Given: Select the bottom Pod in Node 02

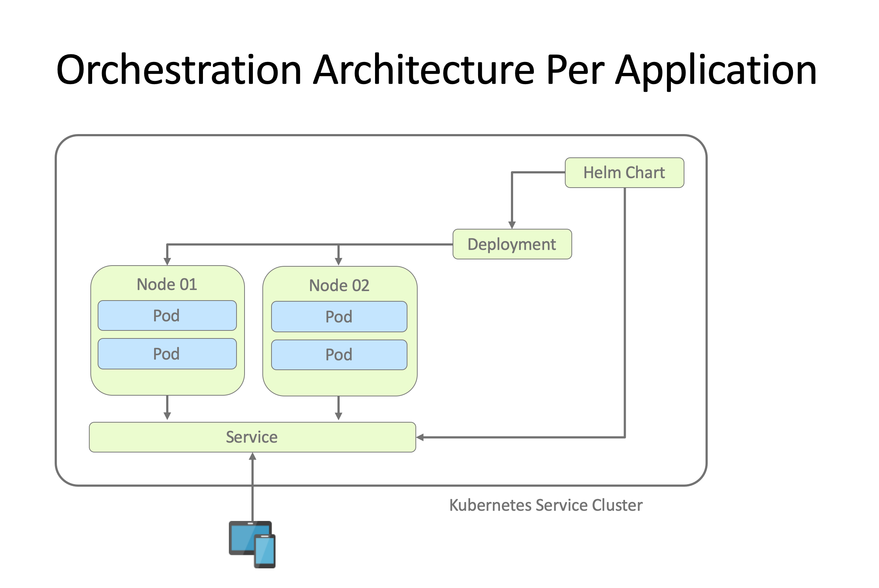Looking at the screenshot, I should pyautogui.click(x=339, y=355).
